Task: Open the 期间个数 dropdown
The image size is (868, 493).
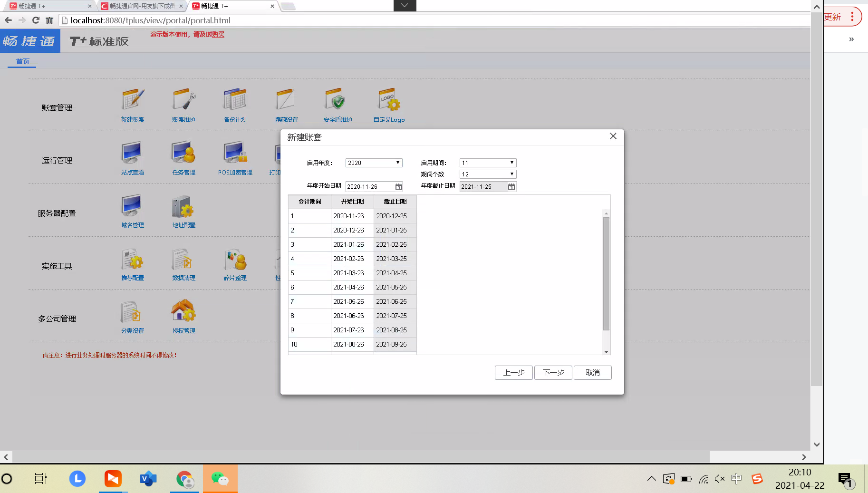Action: 488,174
